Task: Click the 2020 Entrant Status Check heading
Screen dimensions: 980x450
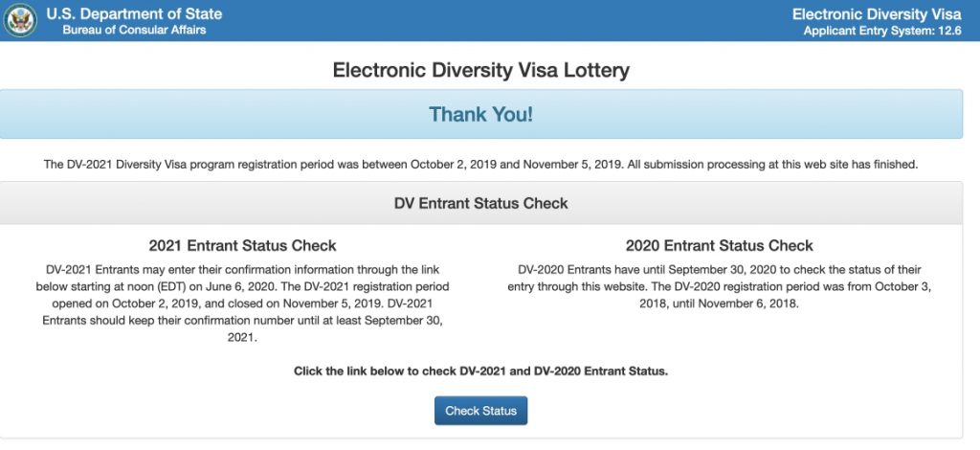Action: click(x=720, y=246)
